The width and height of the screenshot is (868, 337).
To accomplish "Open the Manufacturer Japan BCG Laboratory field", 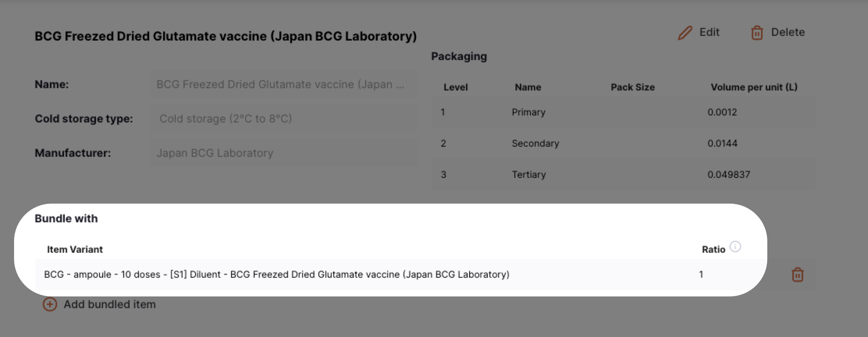I will (284, 153).
